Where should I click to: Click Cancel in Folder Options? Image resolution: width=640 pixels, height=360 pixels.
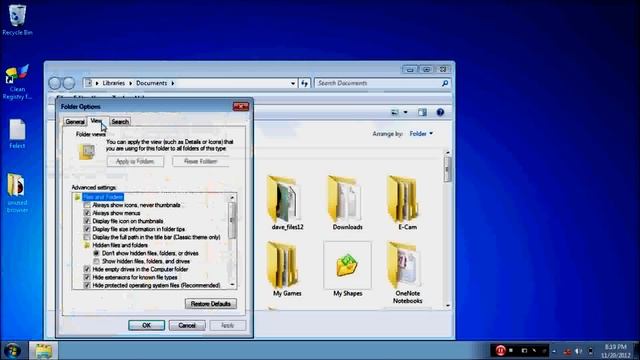pyautogui.click(x=187, y=325)
